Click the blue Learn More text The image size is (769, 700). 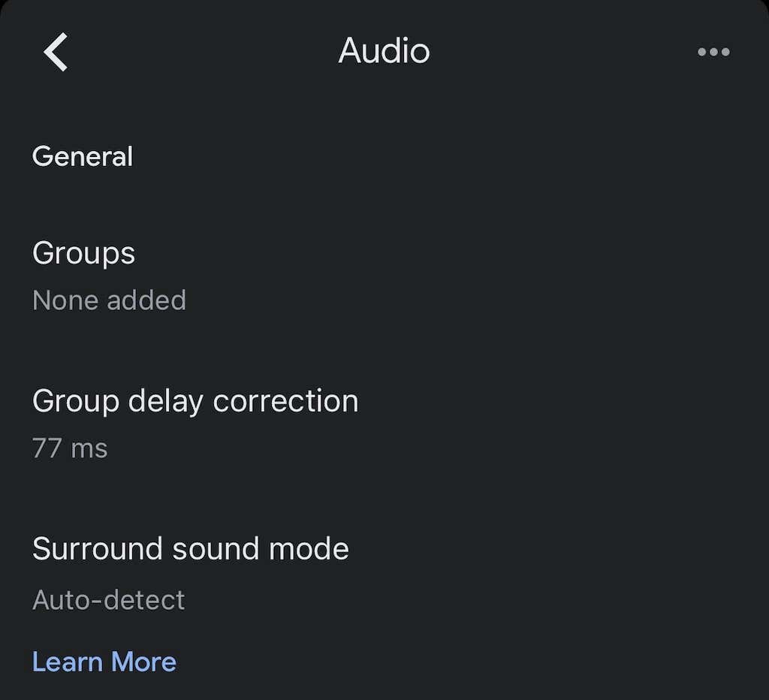pos(104,662)
